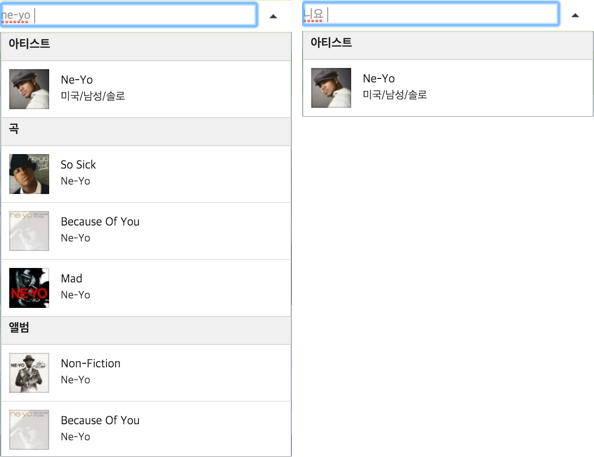594x457 pixels.
Task: Choose the Mad song title
Action: point(72,279)
